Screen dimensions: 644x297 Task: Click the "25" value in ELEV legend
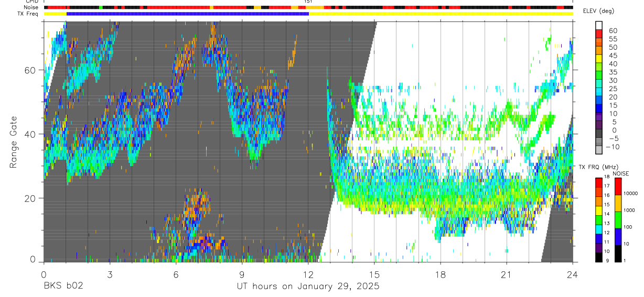pos(613,89)
